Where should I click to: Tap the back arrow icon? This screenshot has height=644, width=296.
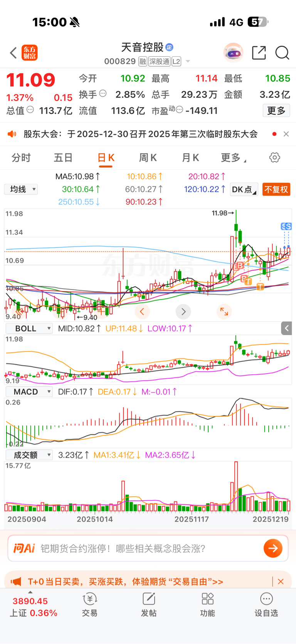click(13, 53)
